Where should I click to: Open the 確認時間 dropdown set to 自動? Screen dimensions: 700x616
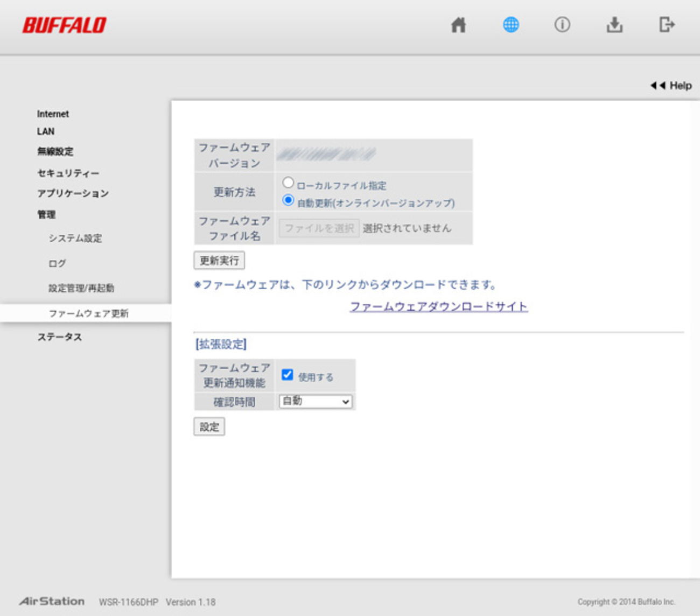(x=316, y=401)
